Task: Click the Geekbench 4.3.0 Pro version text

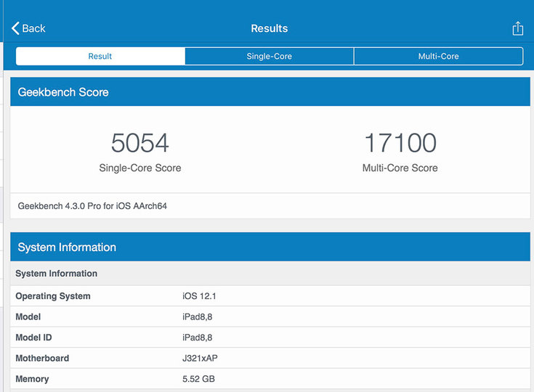Action: 92,206
